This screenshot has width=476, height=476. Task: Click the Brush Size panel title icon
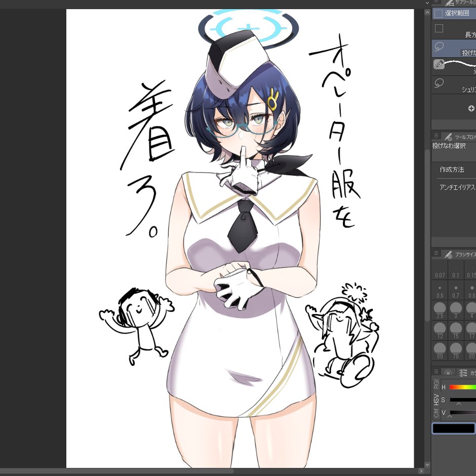tap(448, 254)
